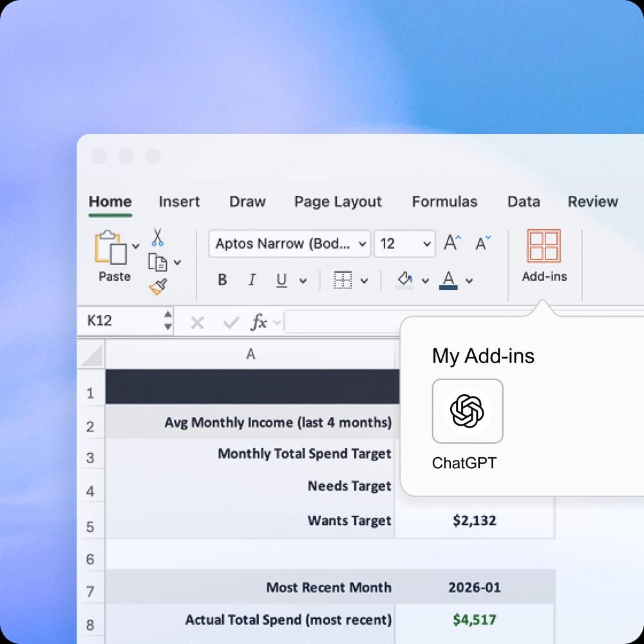Click the Name Box stepper arrows

click(167, 320)
